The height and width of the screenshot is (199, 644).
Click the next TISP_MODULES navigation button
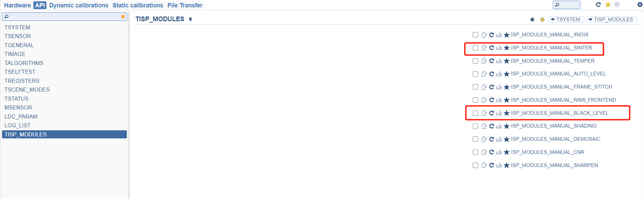(x=611, y=20)
